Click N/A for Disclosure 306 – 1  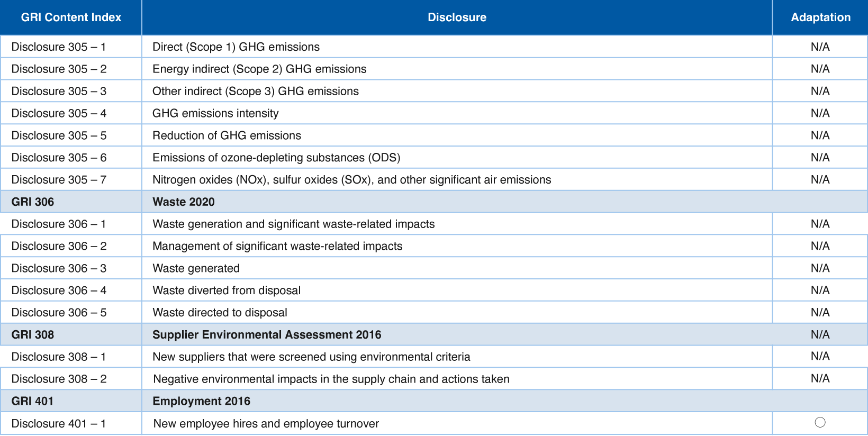click(x=820, y=224)
